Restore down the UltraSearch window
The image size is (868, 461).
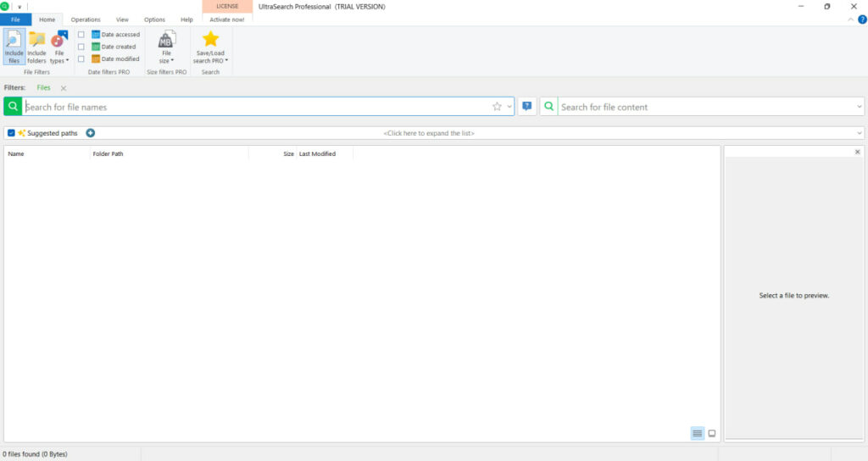[x=827, y=7]
